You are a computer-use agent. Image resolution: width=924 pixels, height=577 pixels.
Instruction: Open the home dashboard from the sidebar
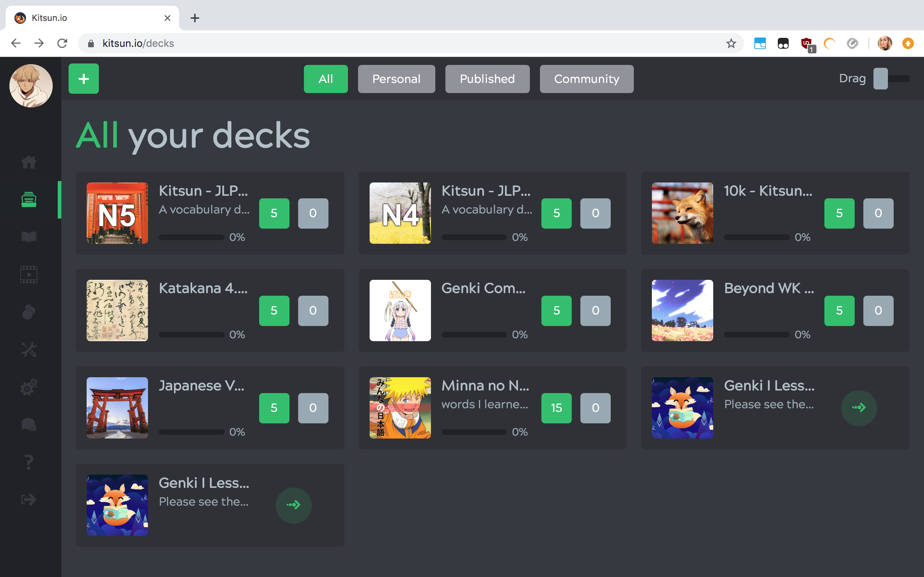[29, 162]
